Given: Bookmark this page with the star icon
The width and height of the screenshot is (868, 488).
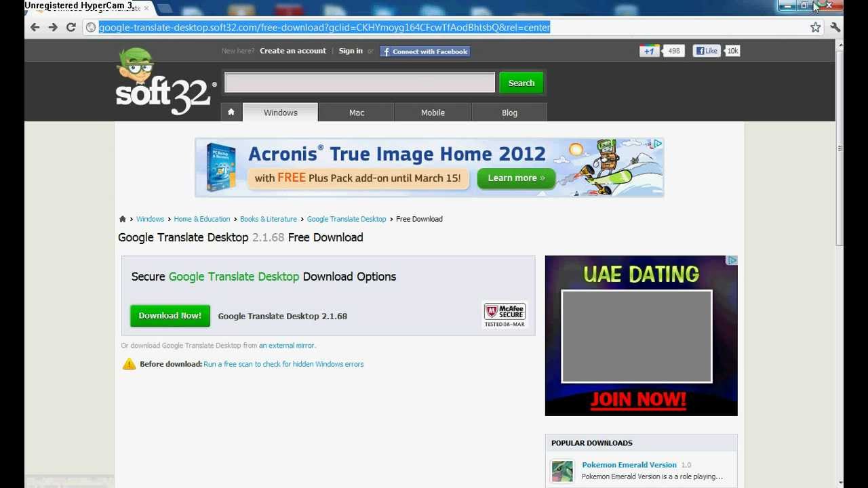Looking at the screenshot, I should click(815, 27).
